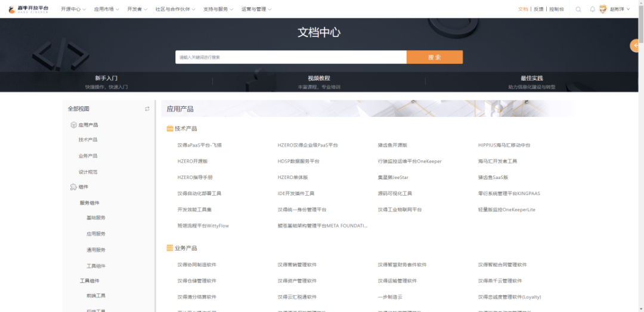Expand the 支持与服务 dropdown menu
The height and width of the screenshot is (312, 644).
(x=218, y=9)
